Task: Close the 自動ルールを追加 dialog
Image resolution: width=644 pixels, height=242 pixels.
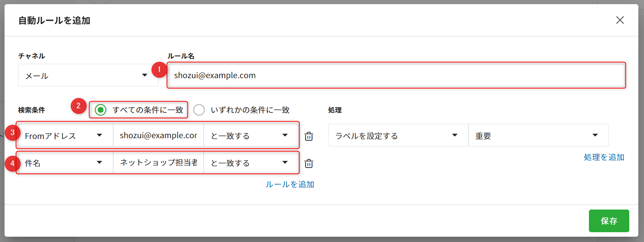Action: 620,20
